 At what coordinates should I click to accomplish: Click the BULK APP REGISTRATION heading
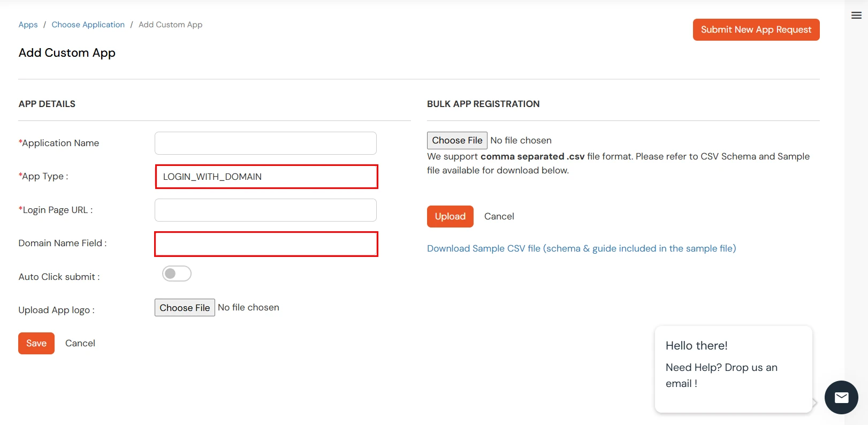coord(483,104)
